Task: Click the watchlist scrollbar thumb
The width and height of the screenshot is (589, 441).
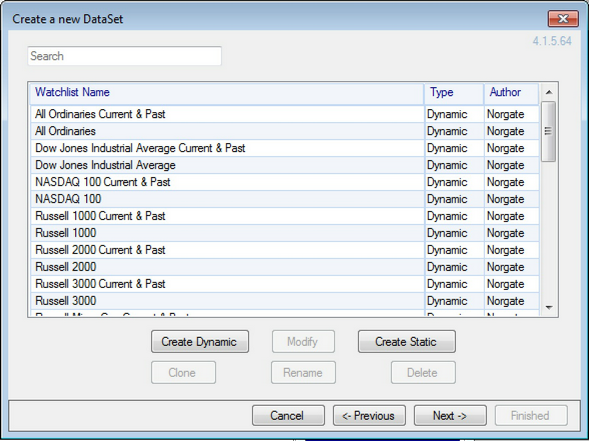Action: click(x=548, y=131)
